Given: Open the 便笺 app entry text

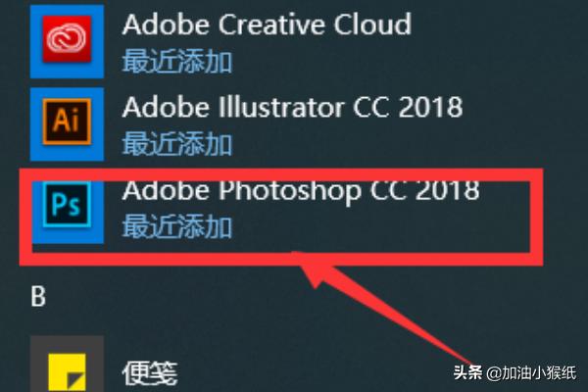Looking at the screenshot, I should [x=150, y=373].
